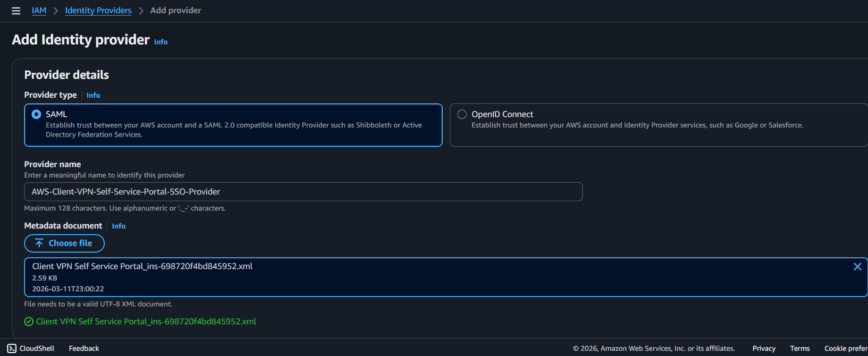Click the CloudShell terminal icon
Image resolution: width=868 pixels, height=356 pixels.
(12, 348)
